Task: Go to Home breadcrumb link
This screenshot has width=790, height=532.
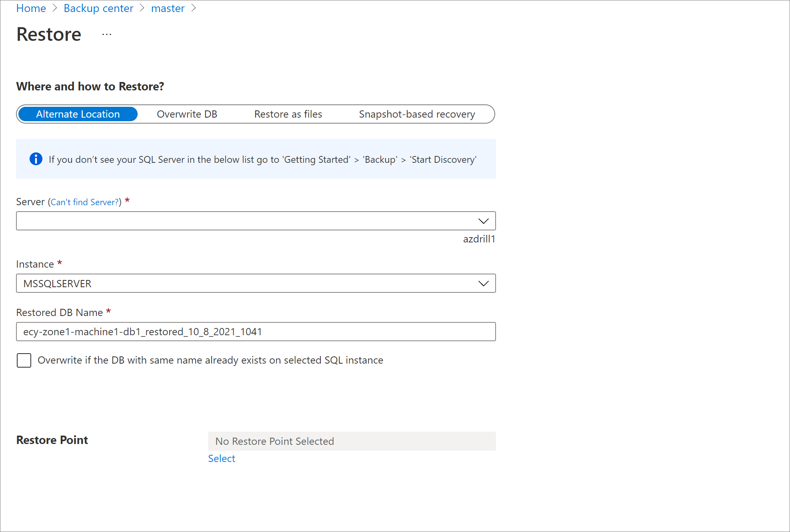Action: coord(31,8)
